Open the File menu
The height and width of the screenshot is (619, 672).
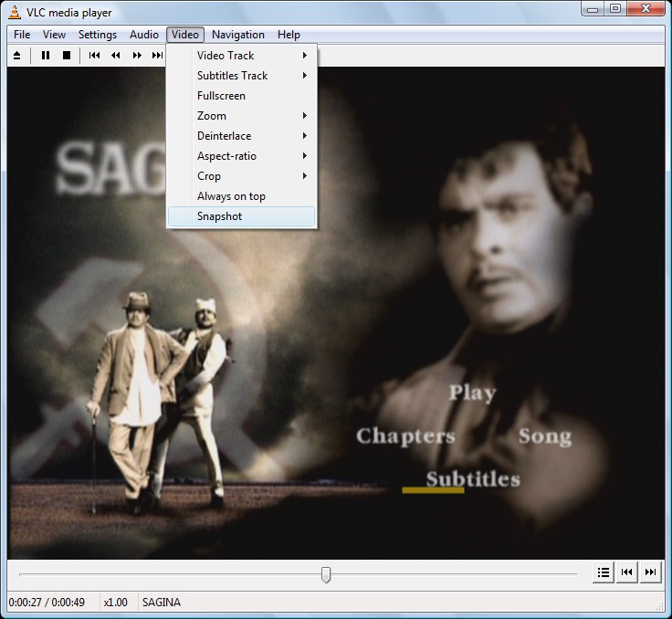click(22, 35)
